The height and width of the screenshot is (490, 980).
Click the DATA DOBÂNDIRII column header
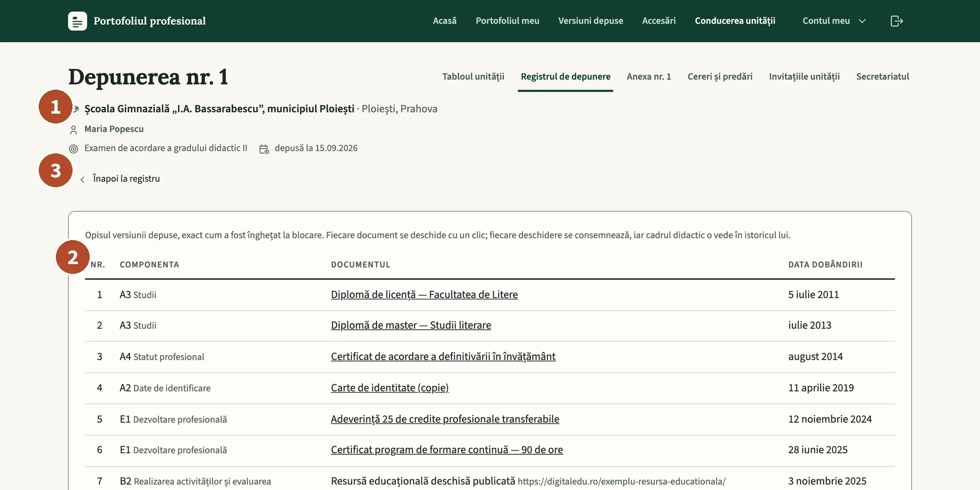[825, 265]
